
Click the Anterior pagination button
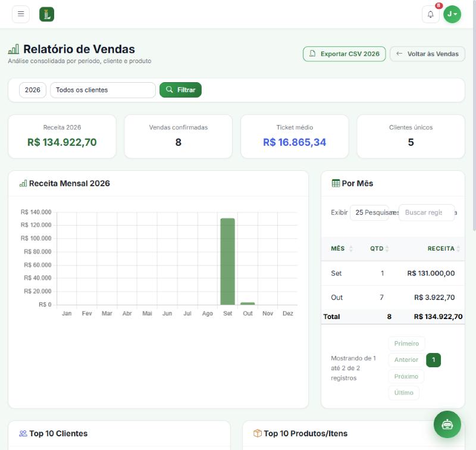click(x=406, y=360)
